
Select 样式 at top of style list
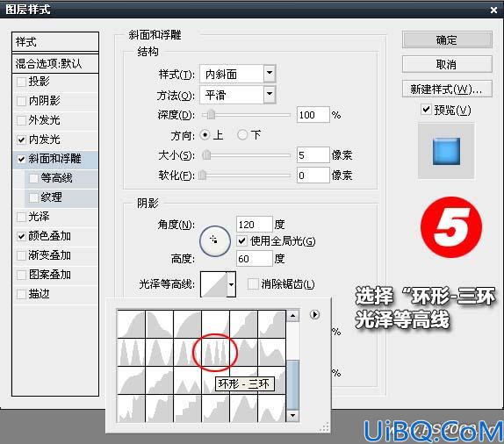pos(55,42)
